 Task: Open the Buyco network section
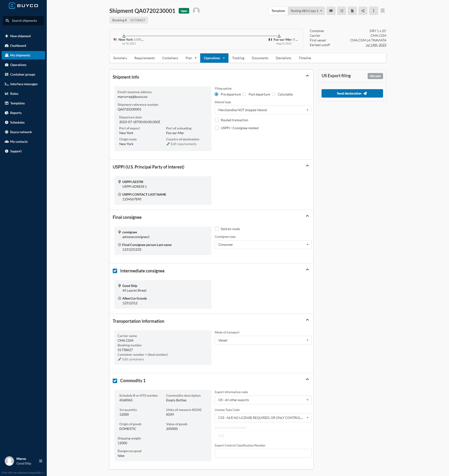coord(21,132)
